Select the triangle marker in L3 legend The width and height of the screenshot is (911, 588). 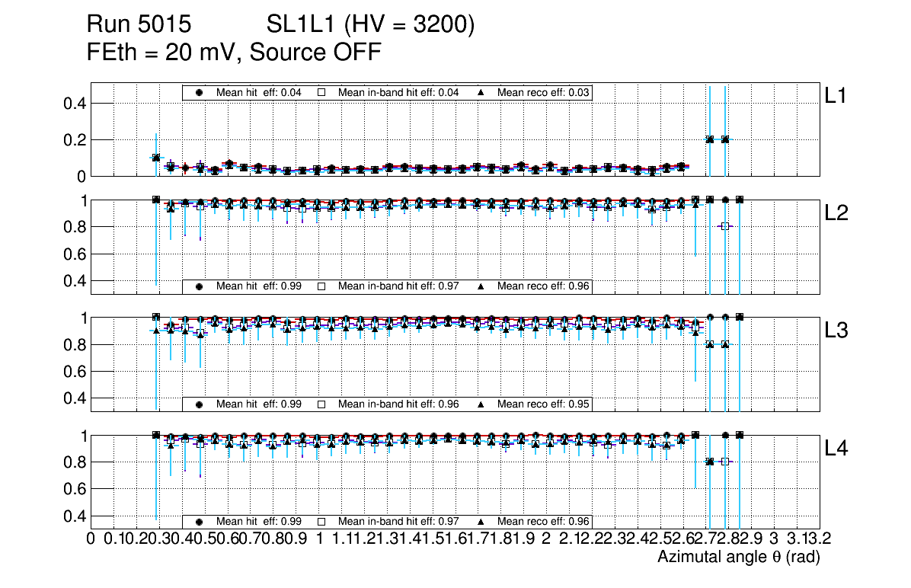click(x=481, y=404)
